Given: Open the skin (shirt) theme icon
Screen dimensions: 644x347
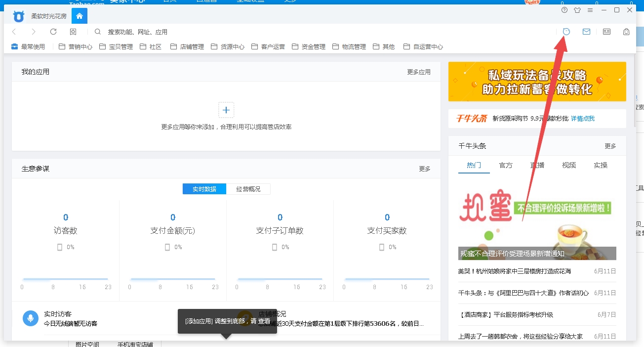Looking at the screenshot, I should (577, 10).
